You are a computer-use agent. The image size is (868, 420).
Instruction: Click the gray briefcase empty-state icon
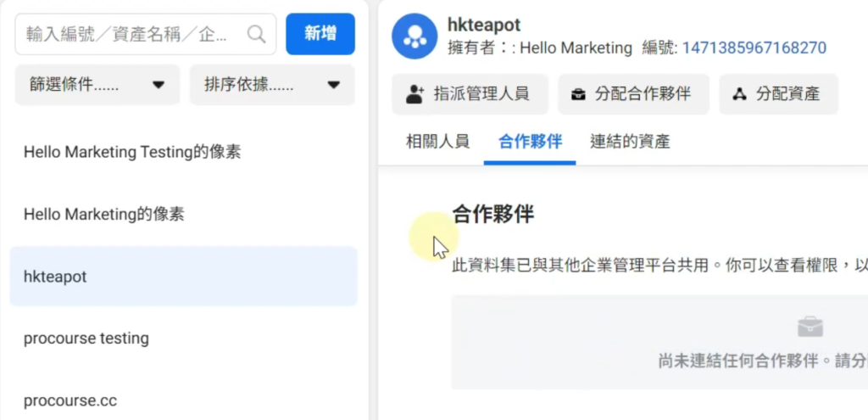(x=810, y=327)
